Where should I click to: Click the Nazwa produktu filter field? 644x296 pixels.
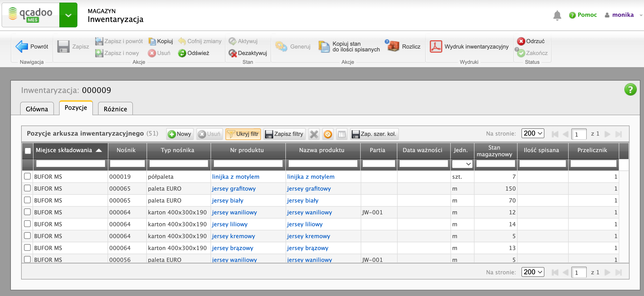pos(323,164)
